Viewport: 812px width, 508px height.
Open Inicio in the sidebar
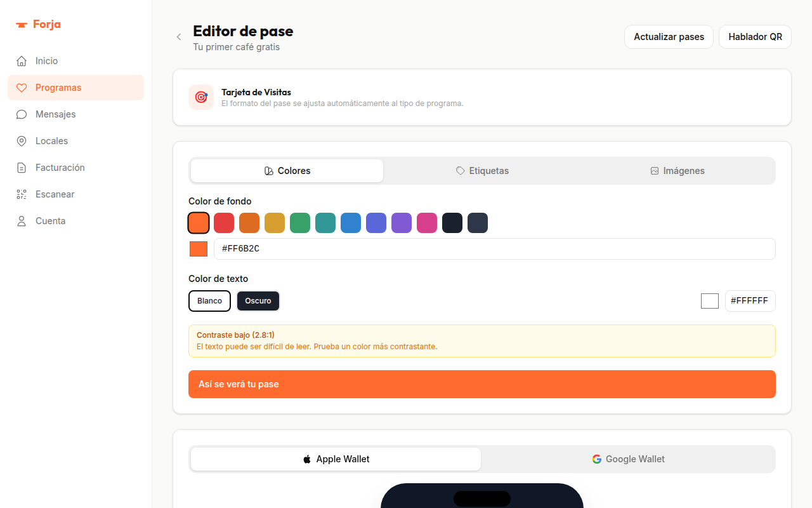[x=76, y=61]
